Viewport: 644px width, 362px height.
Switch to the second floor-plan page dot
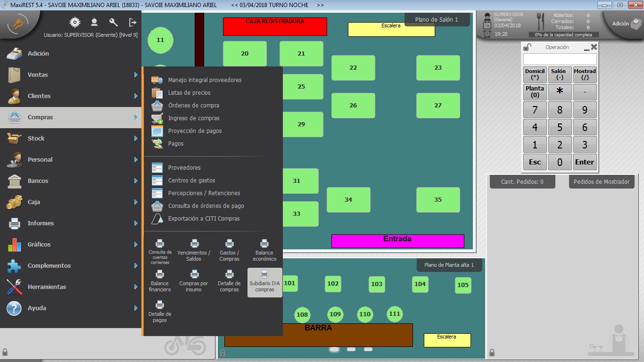[351, 349]
